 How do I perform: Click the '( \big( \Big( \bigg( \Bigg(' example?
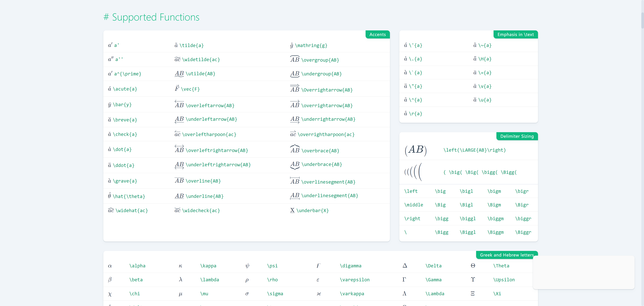(x=480, y=172)
